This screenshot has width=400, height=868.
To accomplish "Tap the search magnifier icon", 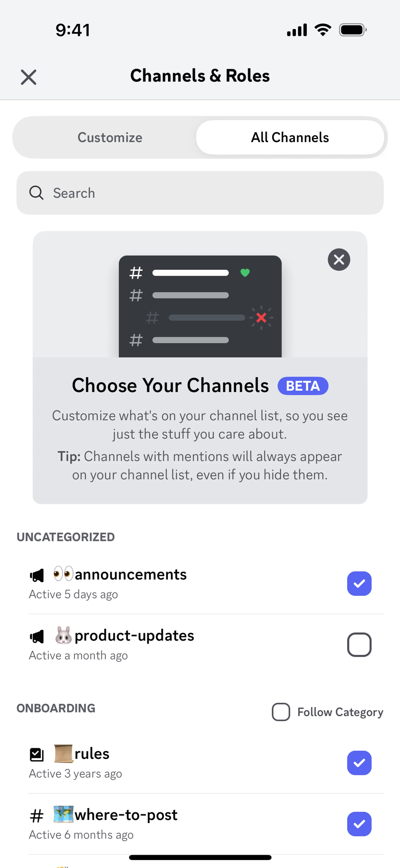I will click(36, 193).
